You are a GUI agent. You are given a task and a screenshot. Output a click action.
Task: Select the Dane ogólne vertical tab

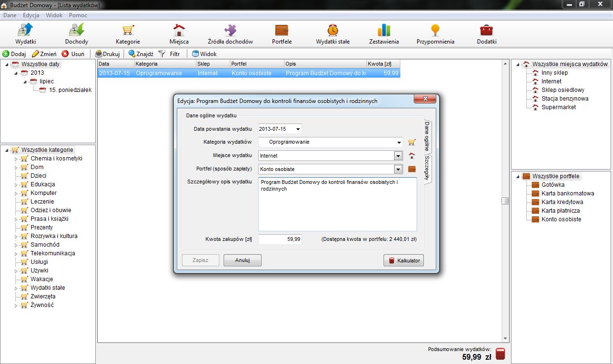pyautogui.click(x=428, y=136)
